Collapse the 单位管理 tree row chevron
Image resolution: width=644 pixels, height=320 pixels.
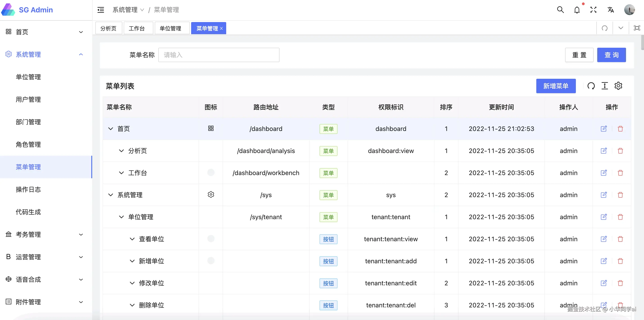[x=121, y=217]
